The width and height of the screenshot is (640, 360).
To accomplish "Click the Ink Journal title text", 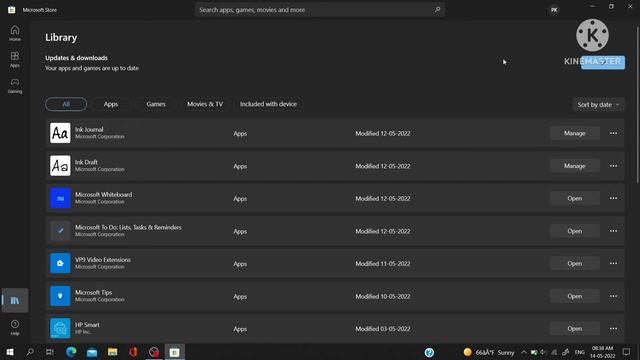I will pyautogui.click(x=89, y=129).
